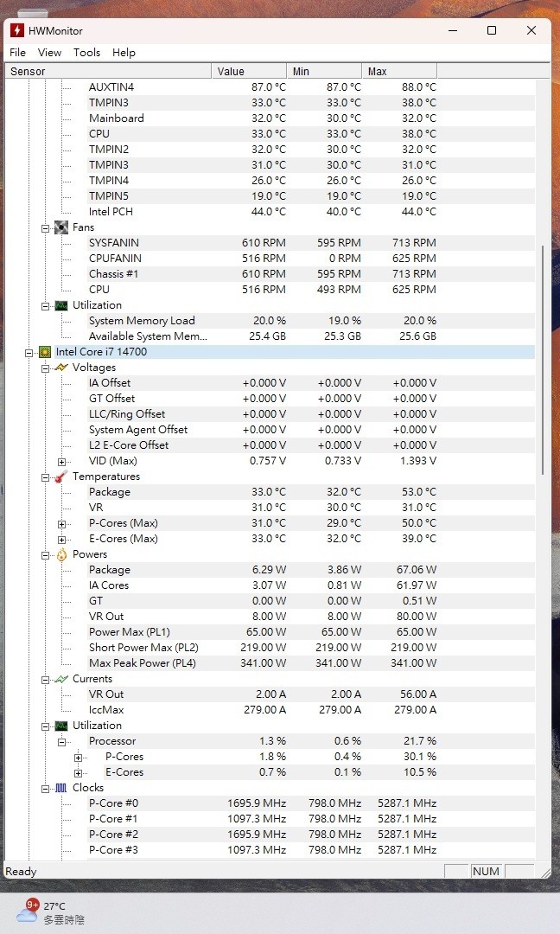Viewport: 560px width, 934px height.
Task: Expand the P-Cores utilization node
Action: click(x=78, y=758)
